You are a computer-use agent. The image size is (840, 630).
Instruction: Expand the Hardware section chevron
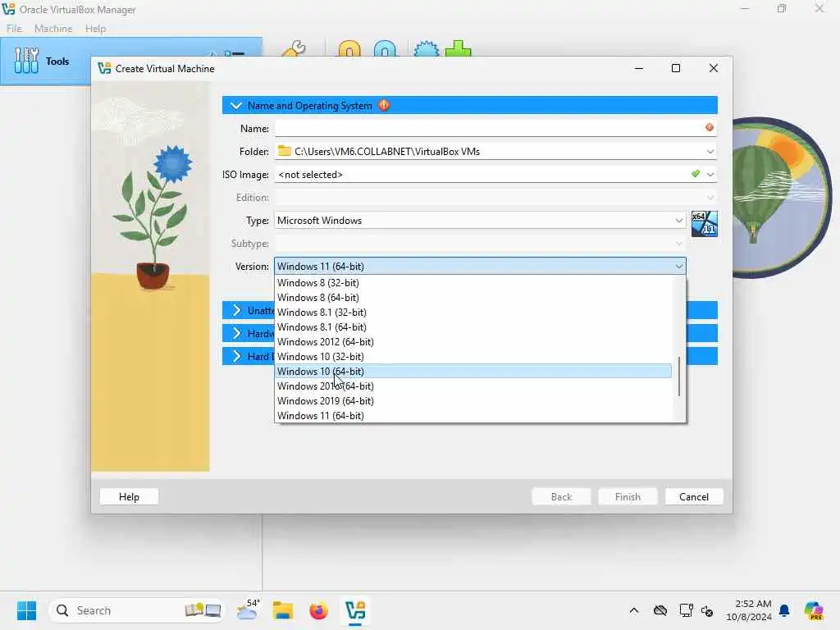point(237,333)
